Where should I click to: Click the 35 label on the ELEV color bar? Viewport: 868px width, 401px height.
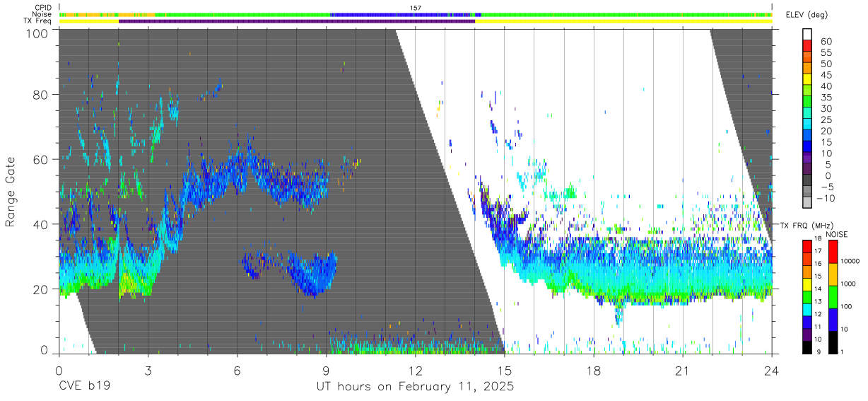coord(826,98)
